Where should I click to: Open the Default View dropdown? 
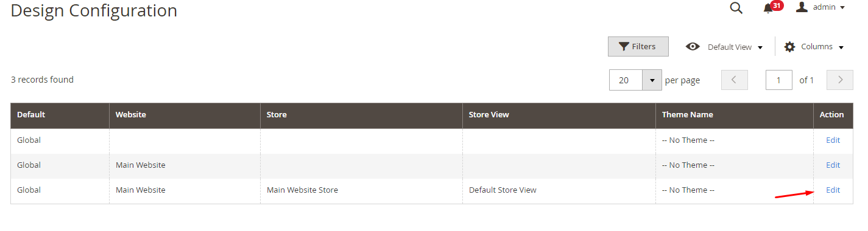click(x=735, y=47)
